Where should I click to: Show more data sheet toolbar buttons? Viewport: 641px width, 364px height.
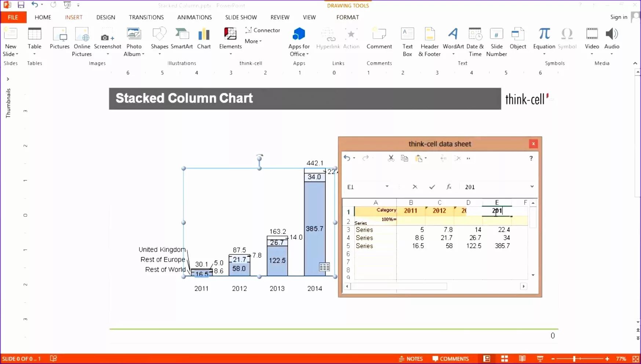(x=468, y=158)
